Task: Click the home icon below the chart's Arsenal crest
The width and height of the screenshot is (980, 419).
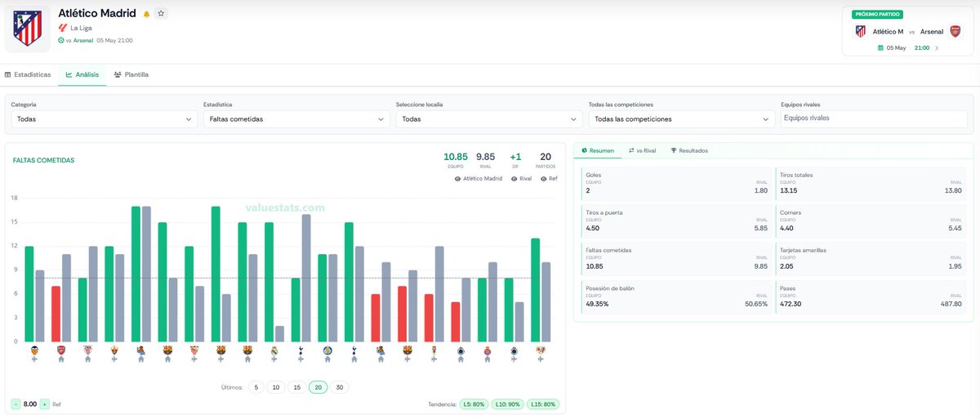Action: [60, 359]
